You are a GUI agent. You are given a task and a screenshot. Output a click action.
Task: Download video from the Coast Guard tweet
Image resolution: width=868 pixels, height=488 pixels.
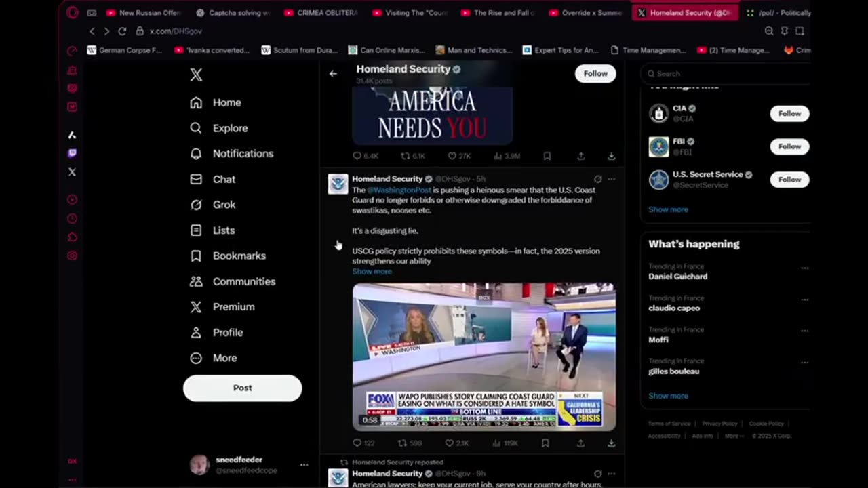[611, 443]
